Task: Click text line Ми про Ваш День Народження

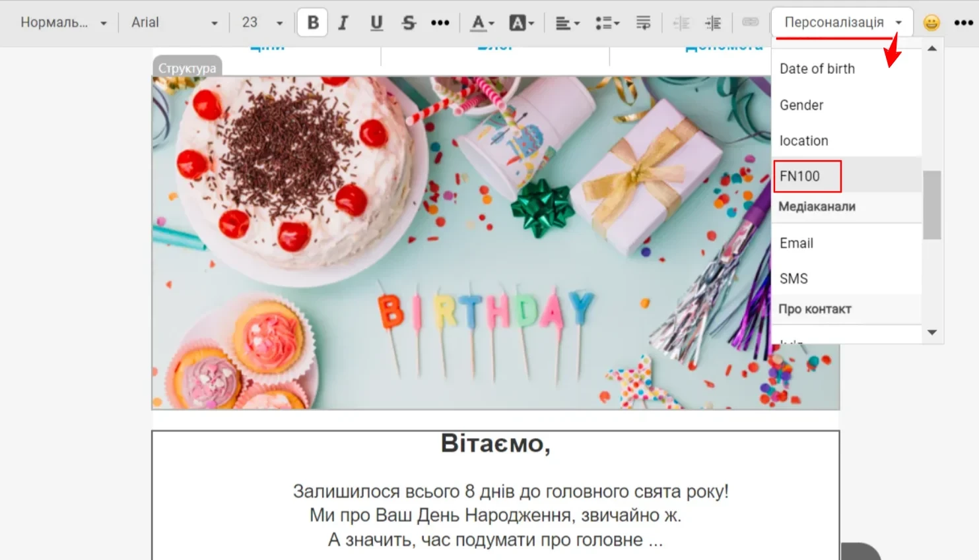Action: point(495,515)
